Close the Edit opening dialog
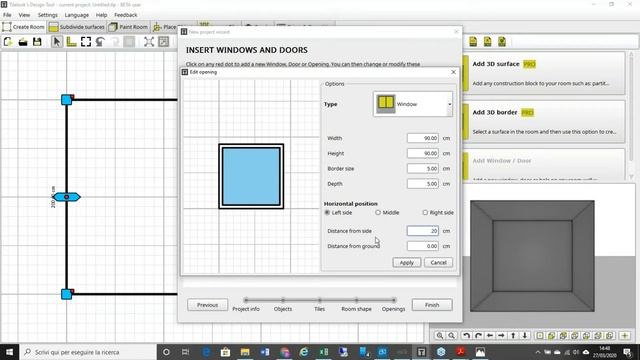Screen dimensions: 640x360 (453, 72)
